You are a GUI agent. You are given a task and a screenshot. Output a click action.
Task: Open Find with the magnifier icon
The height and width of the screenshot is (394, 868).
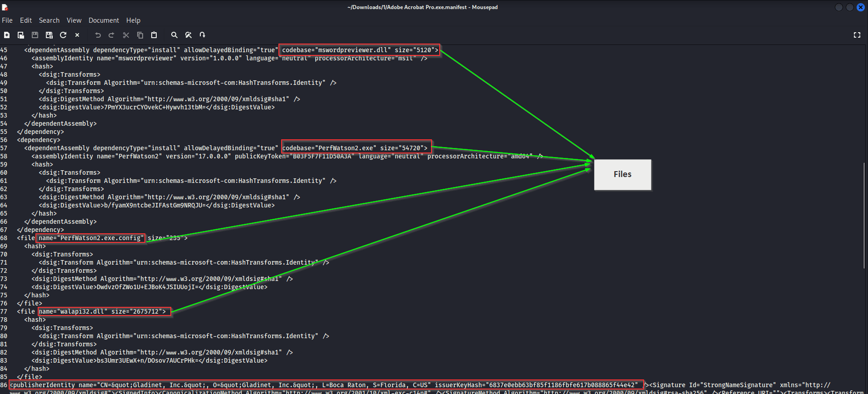tap(174, 35)
